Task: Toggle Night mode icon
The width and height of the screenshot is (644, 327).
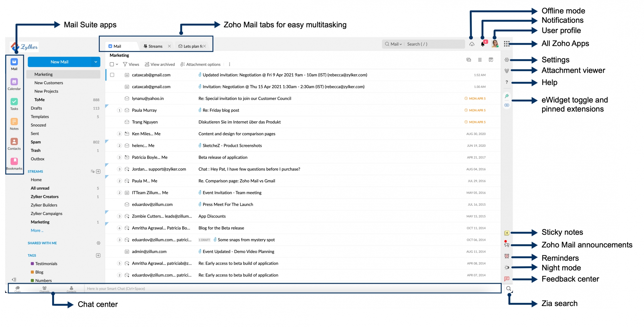Action: point(507,267)
